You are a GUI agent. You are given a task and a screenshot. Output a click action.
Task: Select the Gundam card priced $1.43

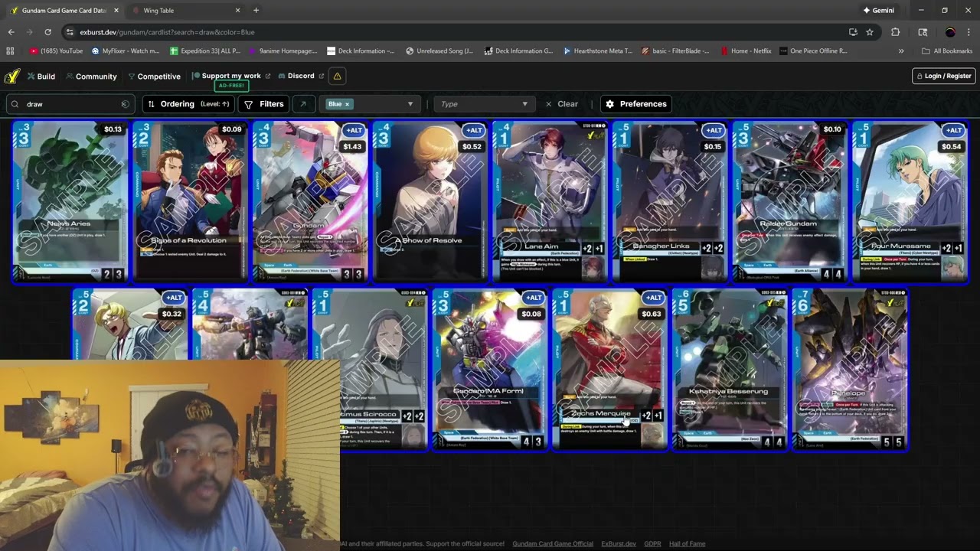point(310,202)
